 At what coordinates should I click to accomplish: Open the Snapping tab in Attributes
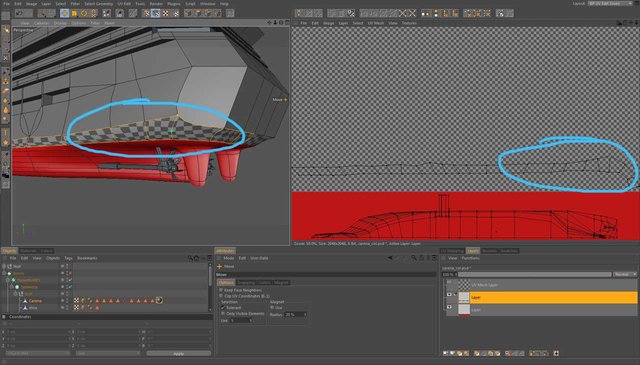pyautogui.click(x=246, y=283)
